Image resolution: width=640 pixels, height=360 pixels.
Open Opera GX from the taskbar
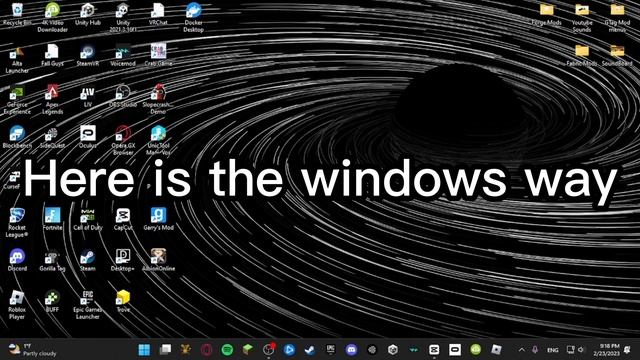click(x=206, y=350)
